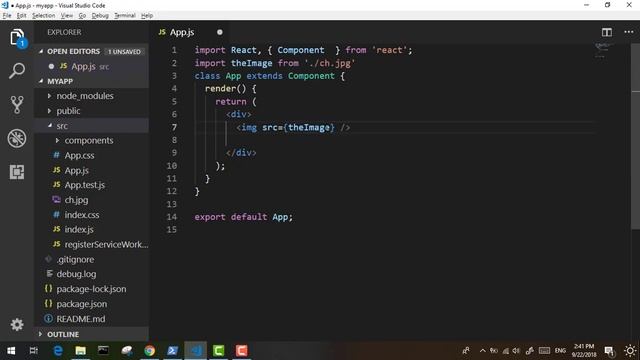Open the Debug menu
Image resolution: width=640 pixels, height=360 pixels.
[100, 16]
